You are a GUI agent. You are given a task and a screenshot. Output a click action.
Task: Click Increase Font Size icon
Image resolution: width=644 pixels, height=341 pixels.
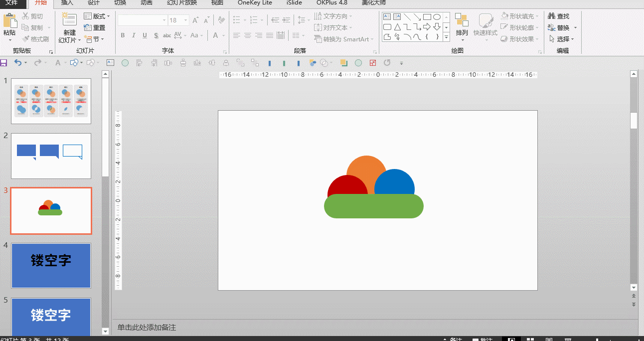[195, 20]
